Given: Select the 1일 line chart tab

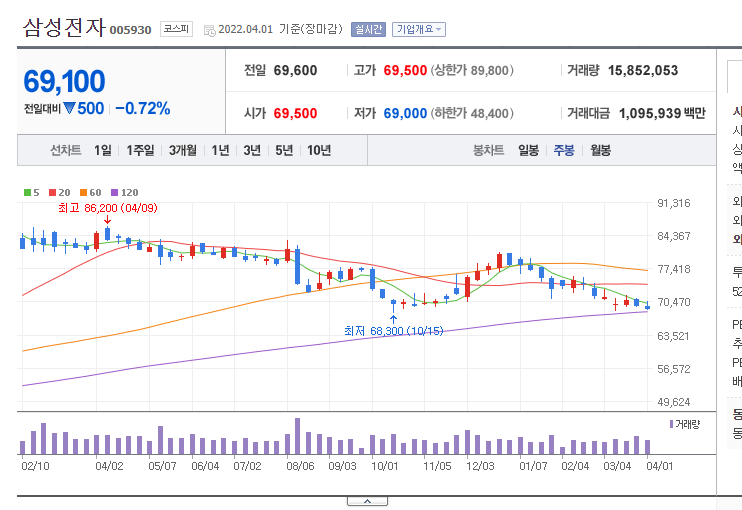Looking at the screenshot, I should pos(103,150).
